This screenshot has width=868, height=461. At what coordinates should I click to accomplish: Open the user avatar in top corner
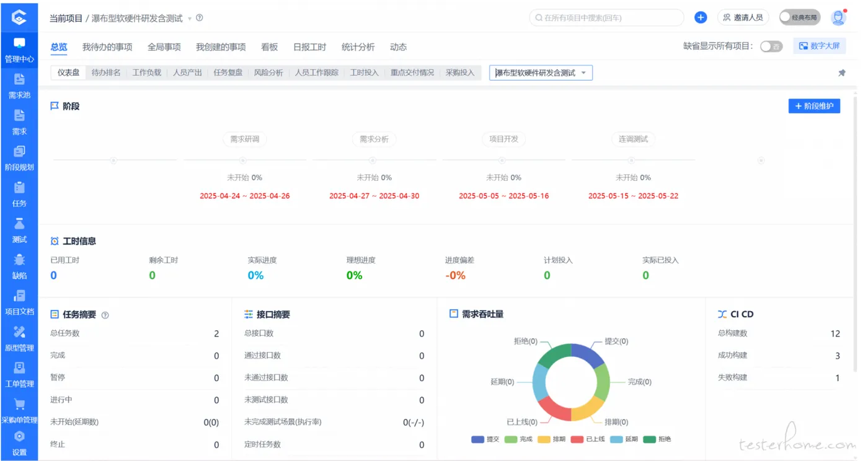(x=838, y=18)
